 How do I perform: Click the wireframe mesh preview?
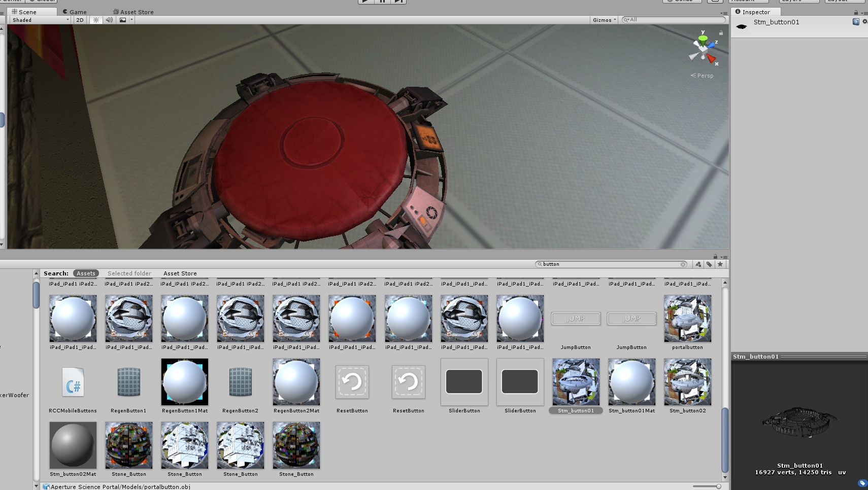[x=799, y=422]
